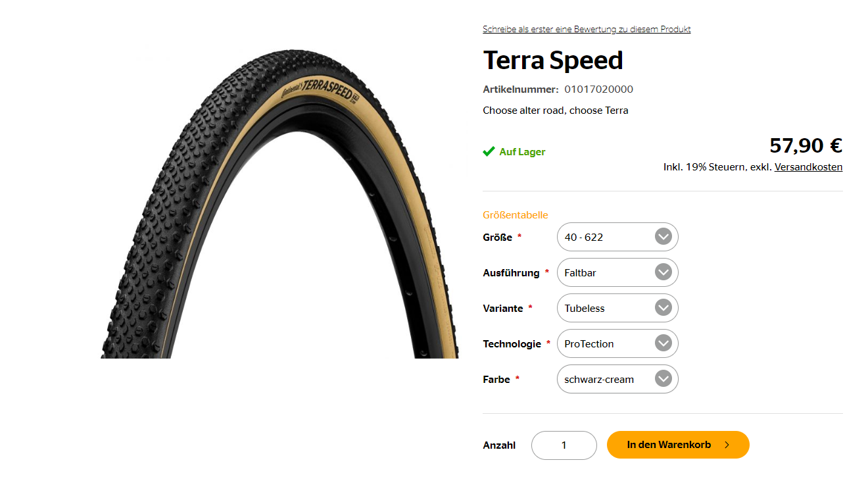The image size is (868, 477).
Task: Open the Größentabelle size chart link
Action: point(516,215)
